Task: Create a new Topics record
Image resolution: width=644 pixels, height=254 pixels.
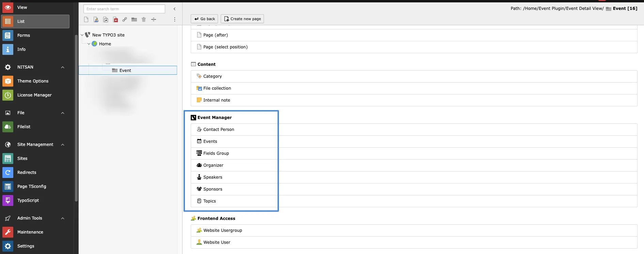Action: (414, 201)
